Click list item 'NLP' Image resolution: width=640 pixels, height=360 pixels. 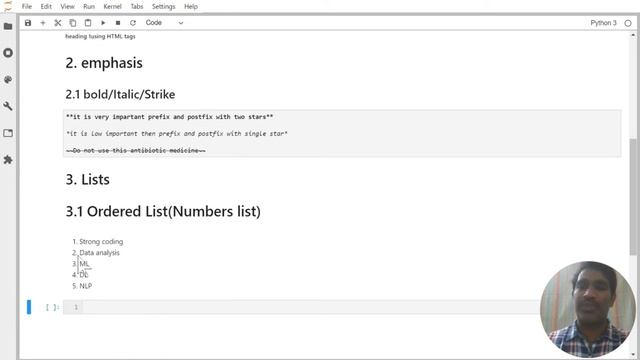[x=85, y=286]
